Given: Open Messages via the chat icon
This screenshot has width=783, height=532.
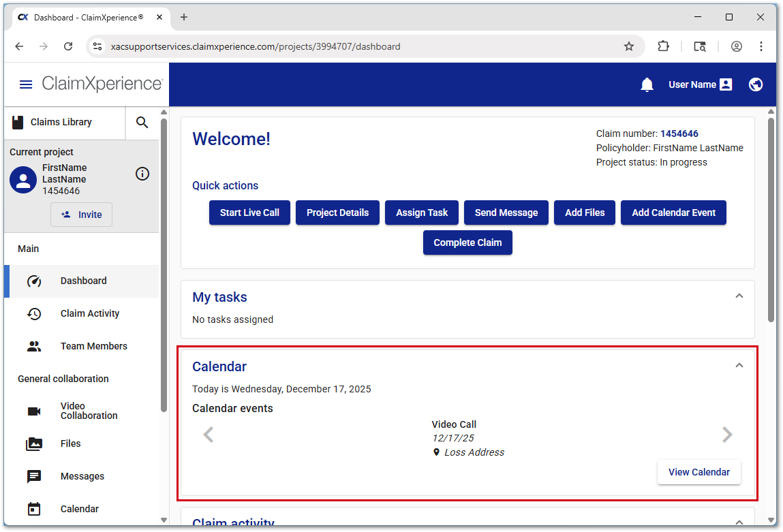Looking at the screenshot, I should point(35,476).
